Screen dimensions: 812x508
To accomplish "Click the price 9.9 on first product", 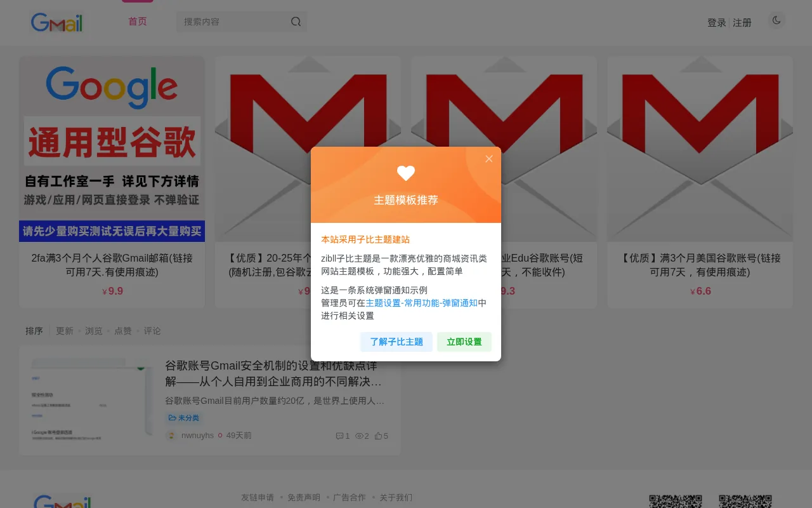I will point(112,291).
